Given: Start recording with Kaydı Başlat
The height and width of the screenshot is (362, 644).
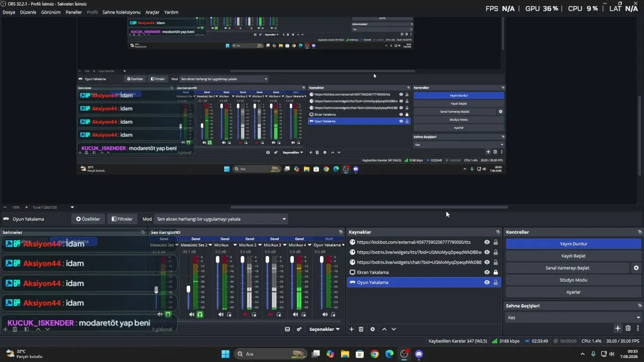Looking at the screenshot, I should coord(574,256).
